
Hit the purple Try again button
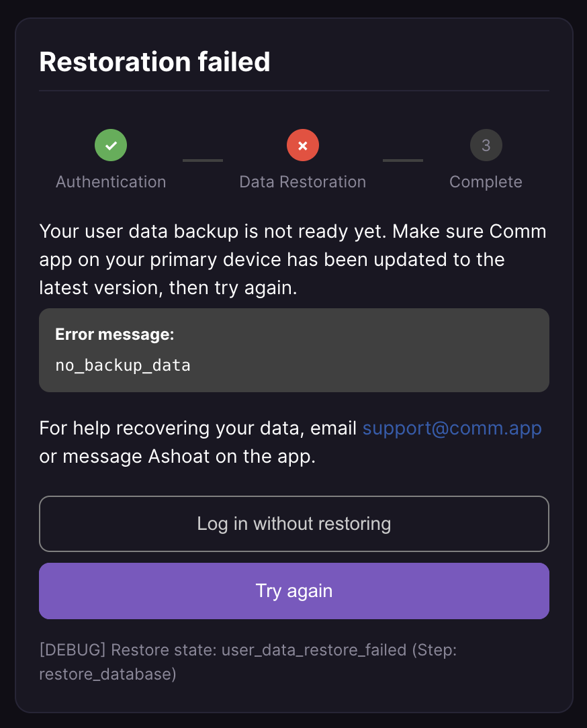coord(294,591)
